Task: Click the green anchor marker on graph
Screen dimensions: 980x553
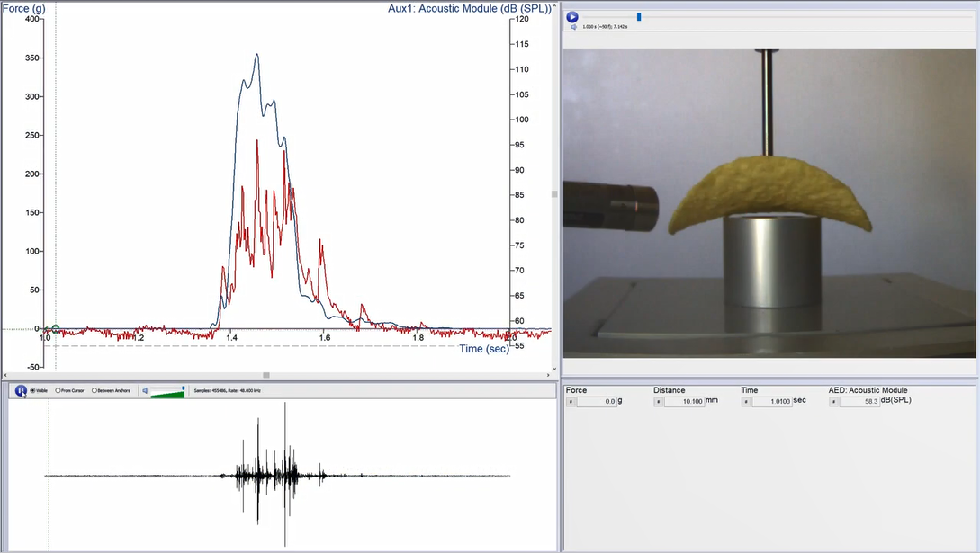Action: (56, 329)
